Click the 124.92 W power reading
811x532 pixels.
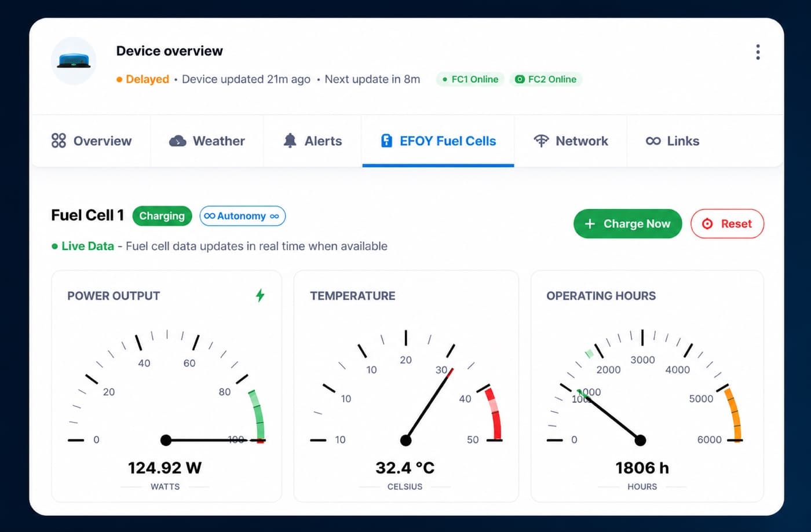pyautogui.click(x=165, y=468)
